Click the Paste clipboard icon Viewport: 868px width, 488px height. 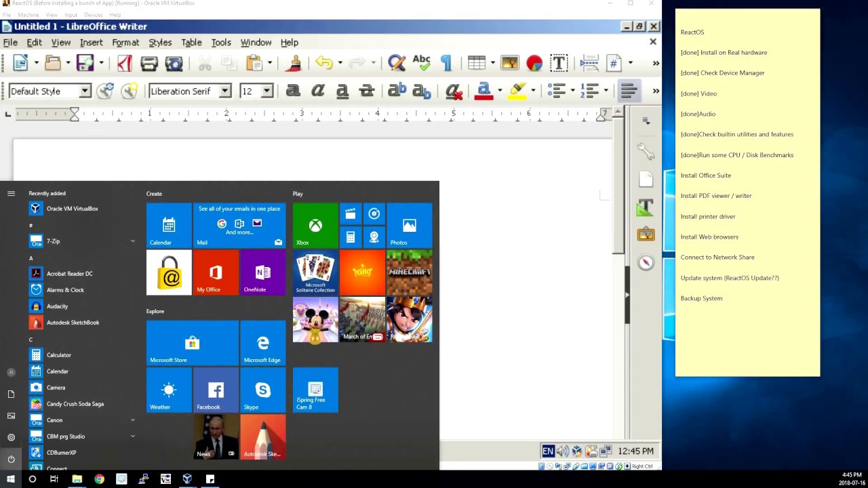coord(254,63)
